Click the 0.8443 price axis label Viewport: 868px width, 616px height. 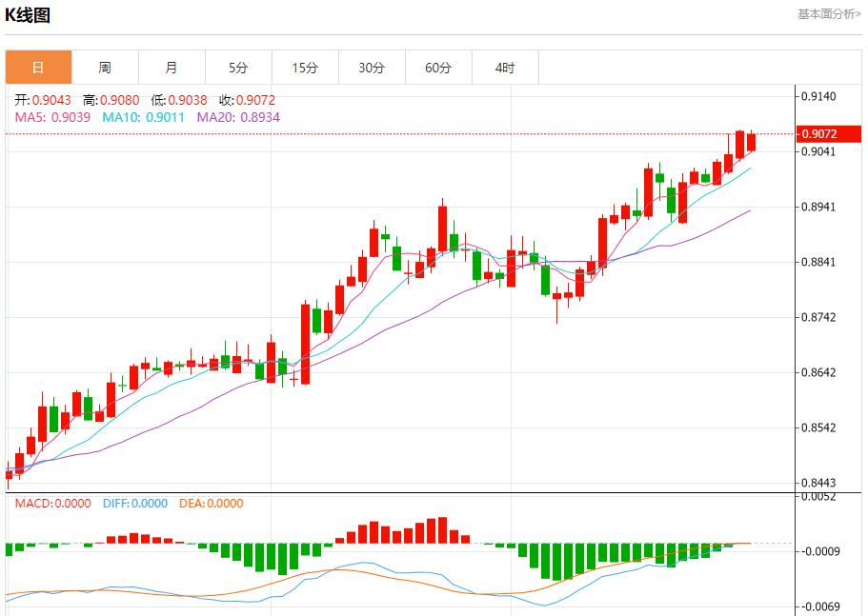pos(818,483)
